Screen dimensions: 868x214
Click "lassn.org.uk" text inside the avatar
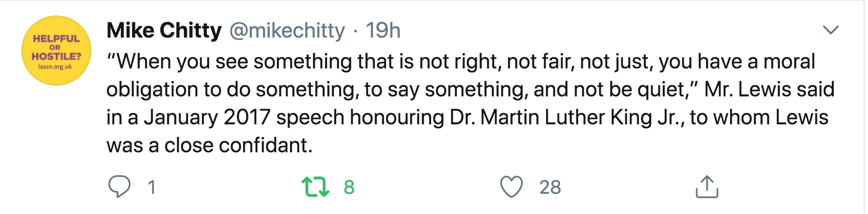55,67
